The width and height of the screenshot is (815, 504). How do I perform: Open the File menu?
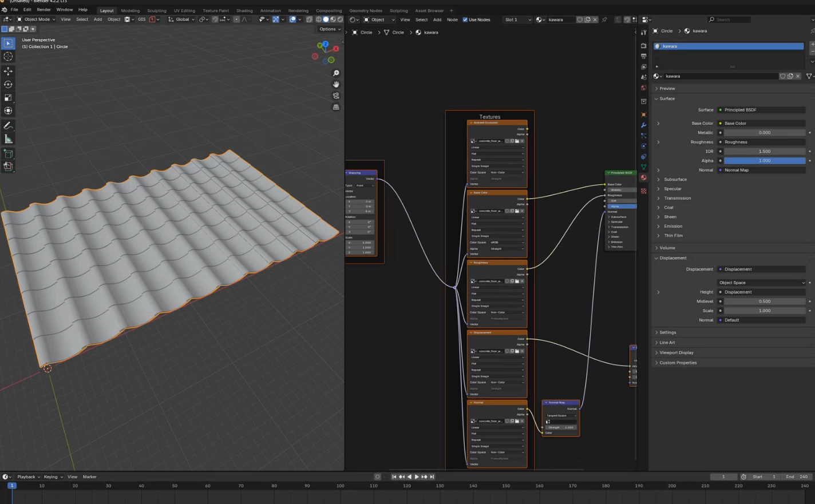pos(14,10)
